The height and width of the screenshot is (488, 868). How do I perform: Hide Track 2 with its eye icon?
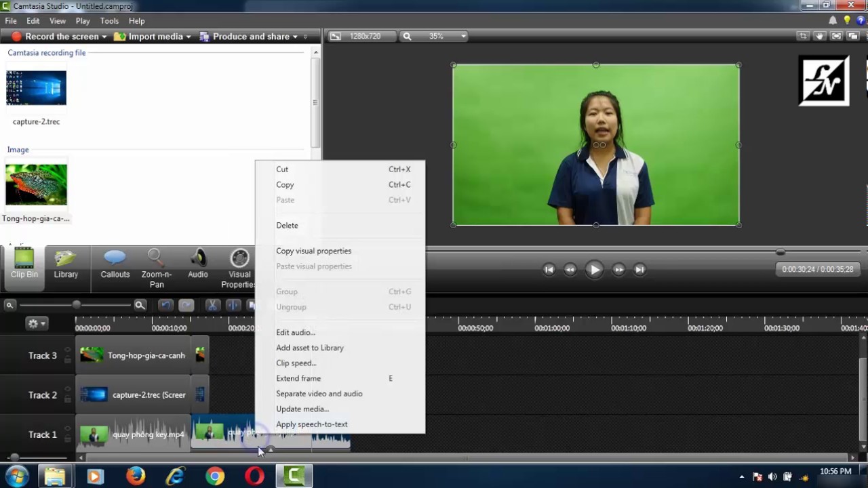[67, 390]
